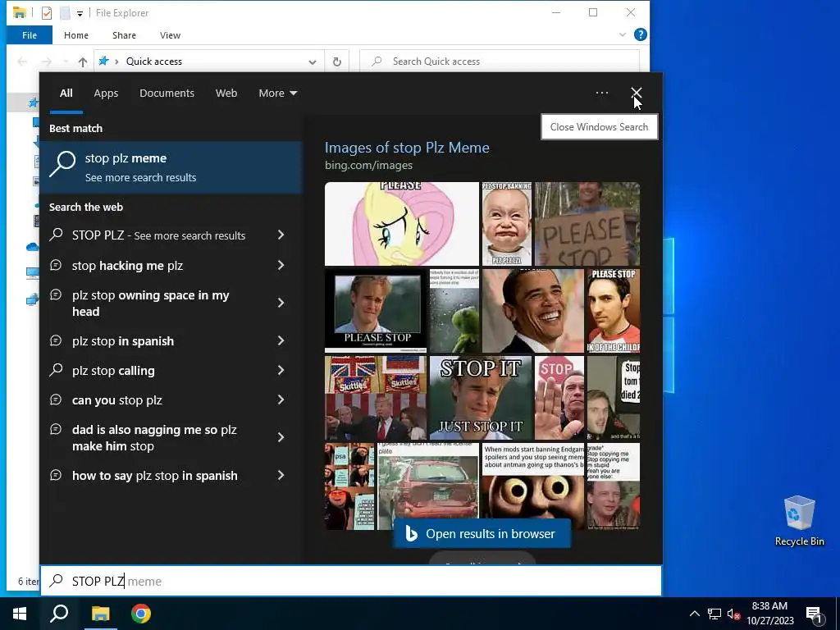Expand arrow for 'plz stop in spanish'
This screenshot has width=840, height=630.
281,340
